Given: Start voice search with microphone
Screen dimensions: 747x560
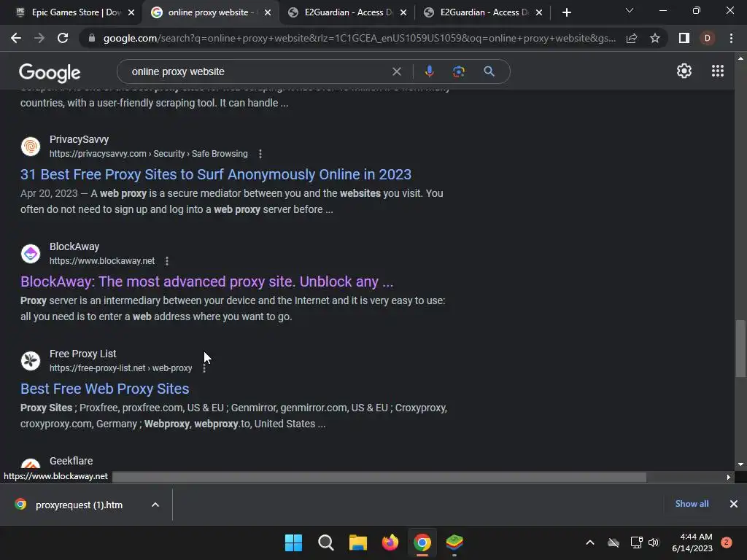Looking at the screenshot, I should coord(429,71).
